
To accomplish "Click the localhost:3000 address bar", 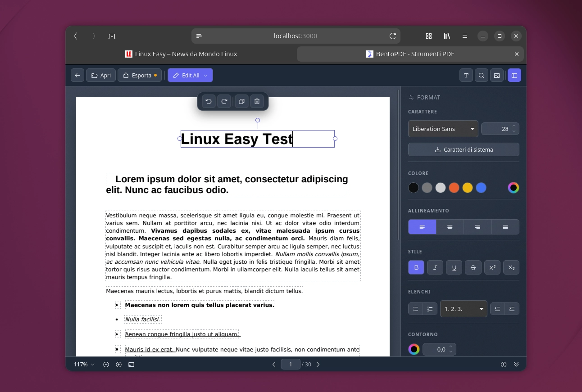I will pos(296,36).
